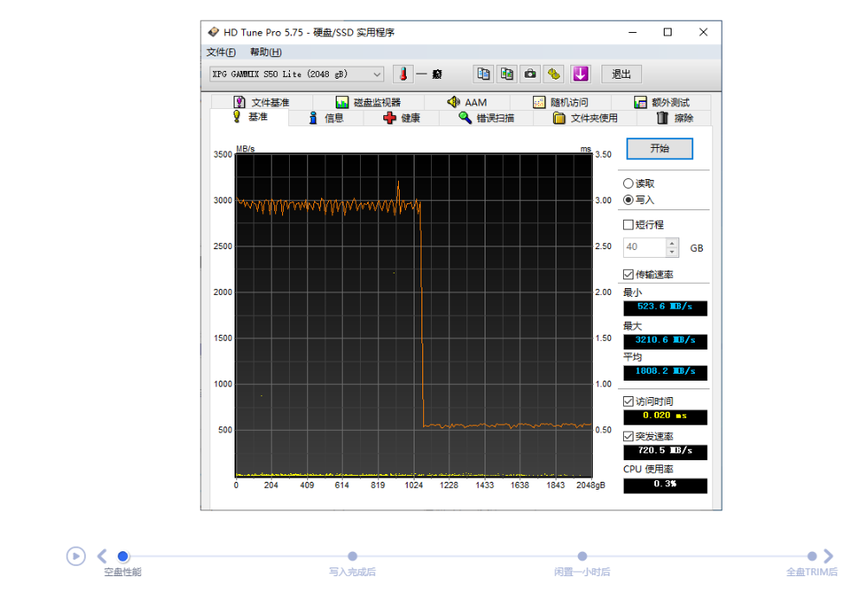
Task: Select the 全盘TRIM后 timeline point
Action: (x=812, y=556)
